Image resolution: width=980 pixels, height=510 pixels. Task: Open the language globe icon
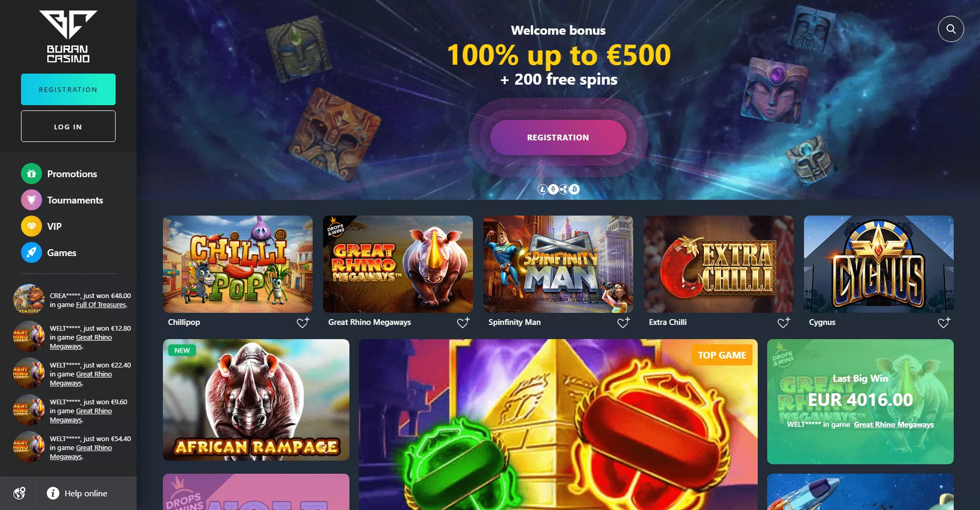[x=19, y=493]
